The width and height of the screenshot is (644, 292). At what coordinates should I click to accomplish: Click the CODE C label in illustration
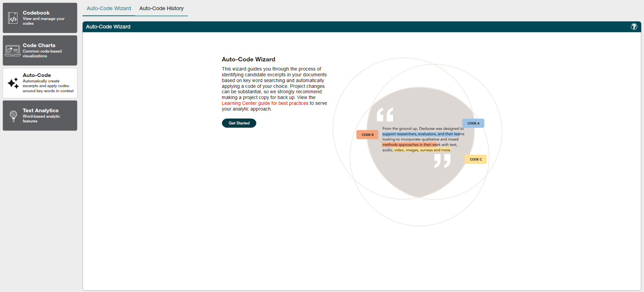click(x=476, y=159)
